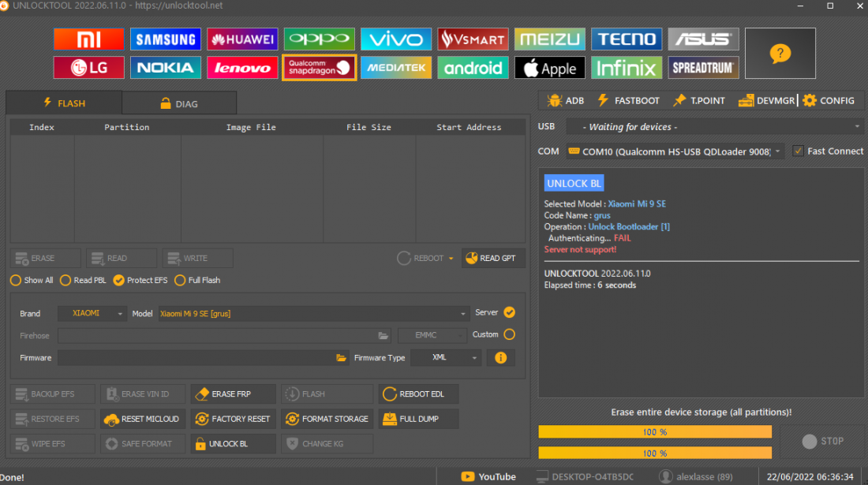Pick the Spreadtrum platform icon
Image resolution: width=868 pixels, height=485 pixels.
point(704,68)
